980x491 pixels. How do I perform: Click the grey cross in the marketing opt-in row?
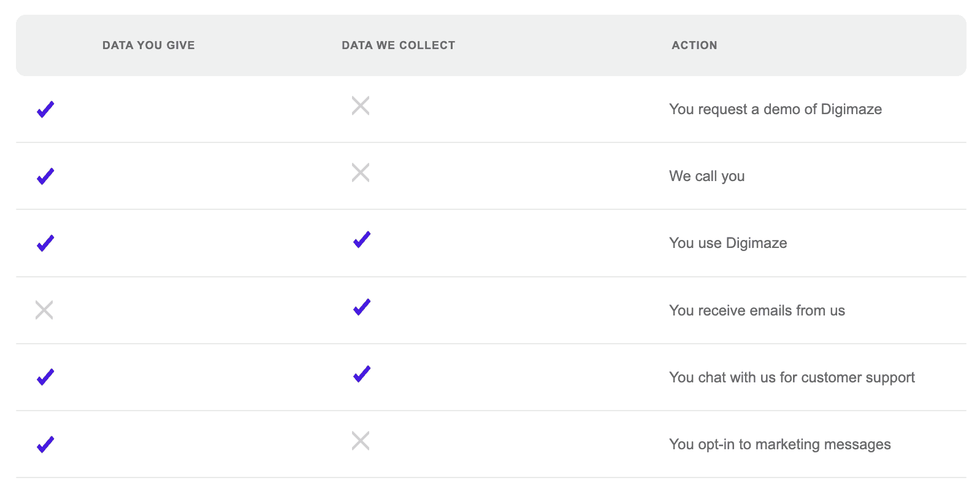pyautogui.click(x=361, y=441)
